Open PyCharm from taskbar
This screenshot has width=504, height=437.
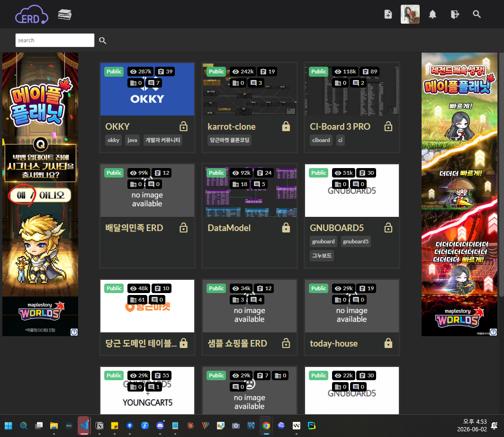312,426
